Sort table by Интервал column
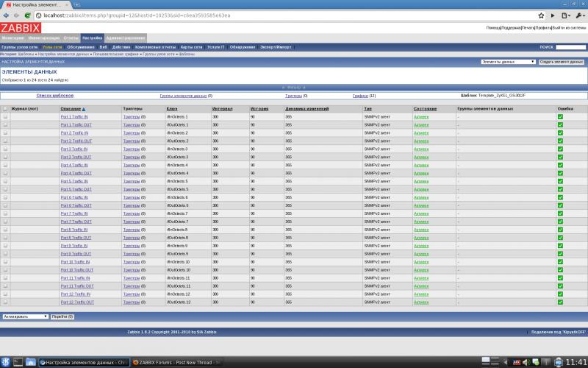The height and width of the screenshot is (368, 588). coord(223,109)
